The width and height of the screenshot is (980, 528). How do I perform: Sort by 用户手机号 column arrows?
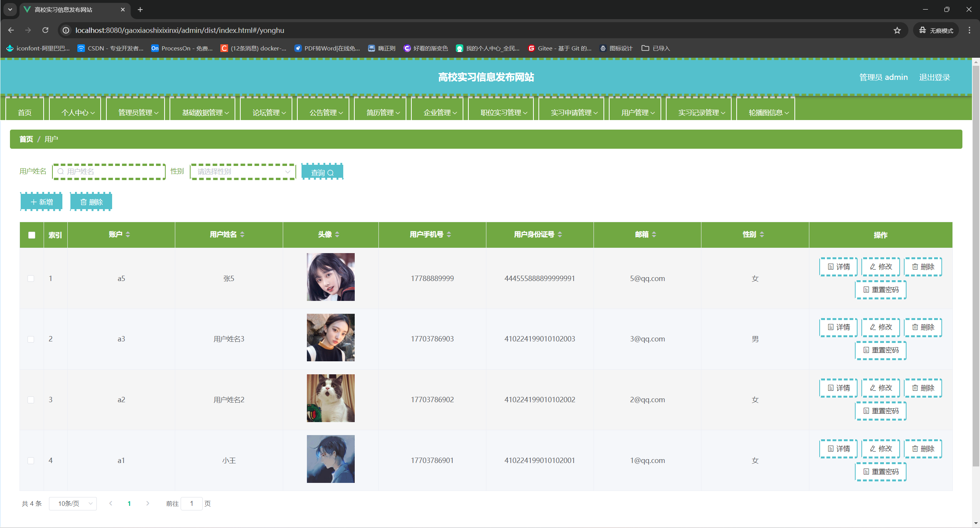449,234
